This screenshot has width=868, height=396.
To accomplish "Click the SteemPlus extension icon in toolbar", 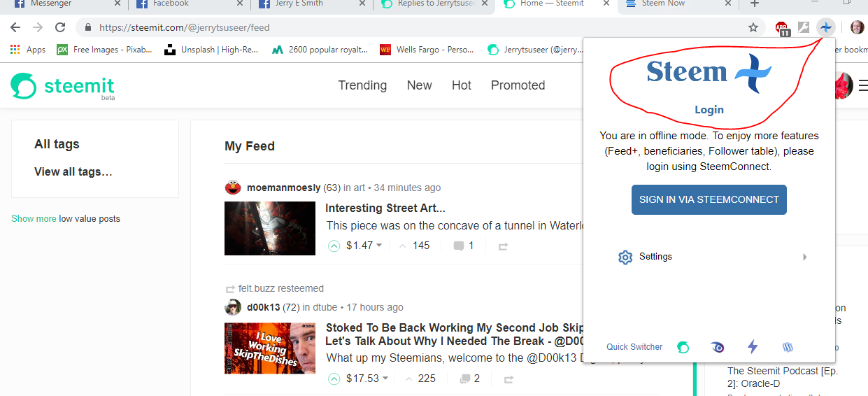I will (827, 27).
